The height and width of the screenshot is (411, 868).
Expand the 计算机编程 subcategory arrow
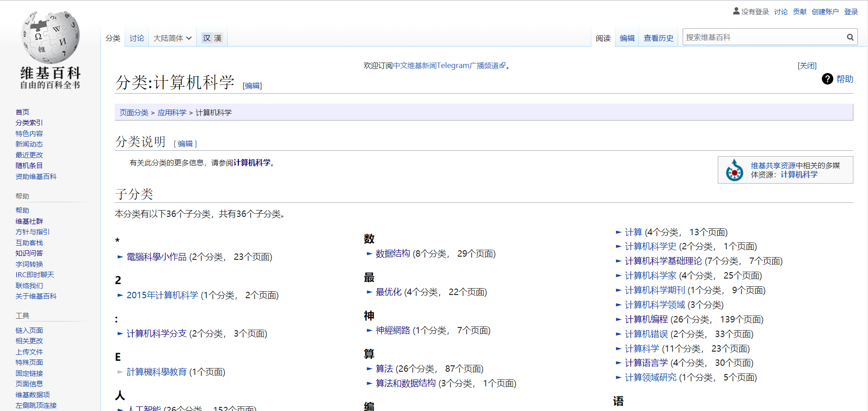(x=619, y=320)
